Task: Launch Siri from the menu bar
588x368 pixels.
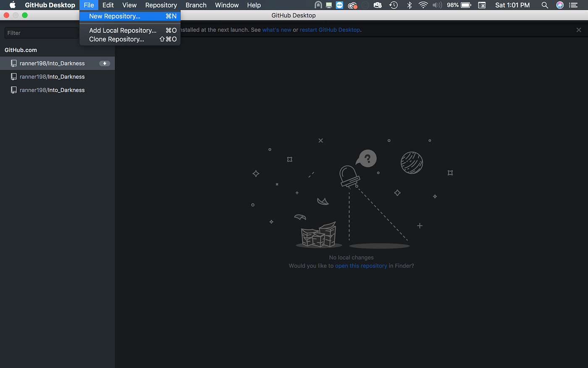Action: coord(560,5)
